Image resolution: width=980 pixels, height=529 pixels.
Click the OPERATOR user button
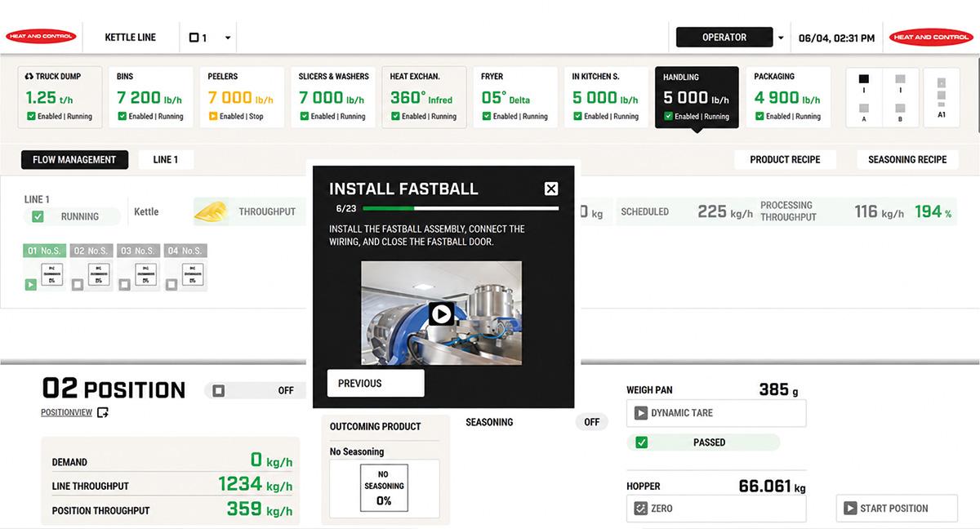pyautogui.click(x=724, y=38)
